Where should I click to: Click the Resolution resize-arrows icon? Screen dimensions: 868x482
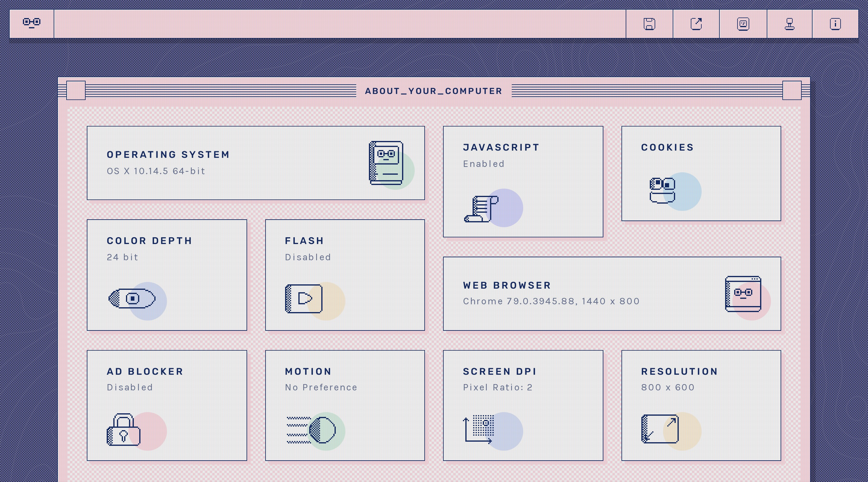[660, 429]
